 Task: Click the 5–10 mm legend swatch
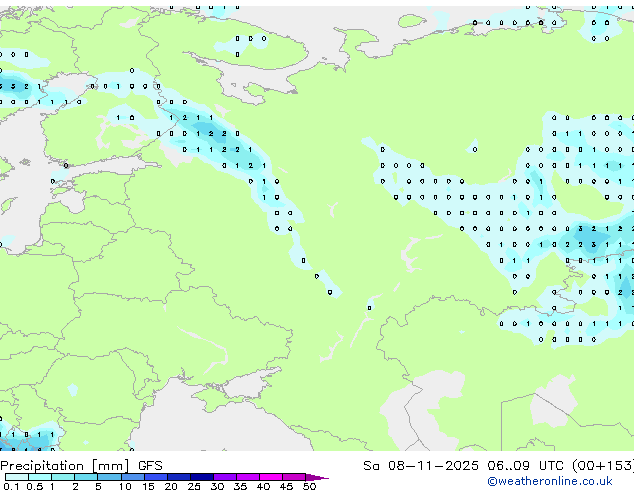(109, 477)
